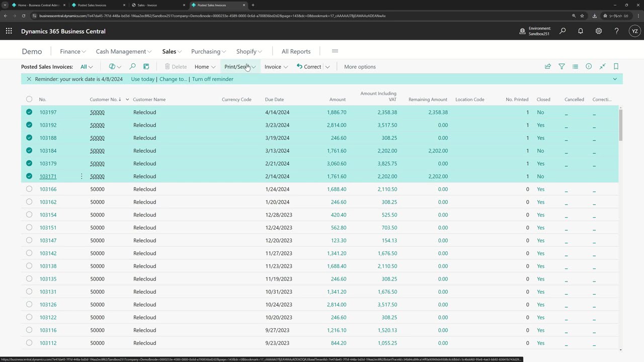Viewport: 644px width, 362px height.
Task: Click the Turn off reminder link
Action: (x=212, y=79)
